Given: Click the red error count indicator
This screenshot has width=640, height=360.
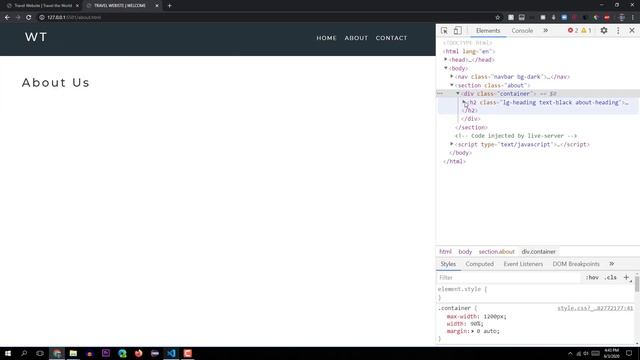Looking at the screenshot, I should click(x=573, y=31).
